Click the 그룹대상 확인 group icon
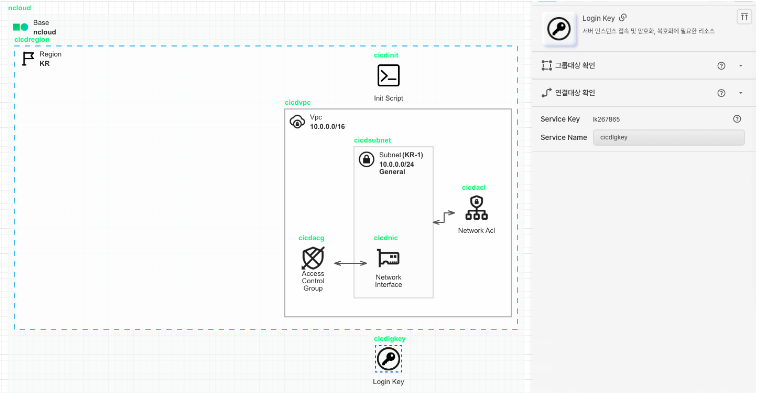 coord(547,65)
